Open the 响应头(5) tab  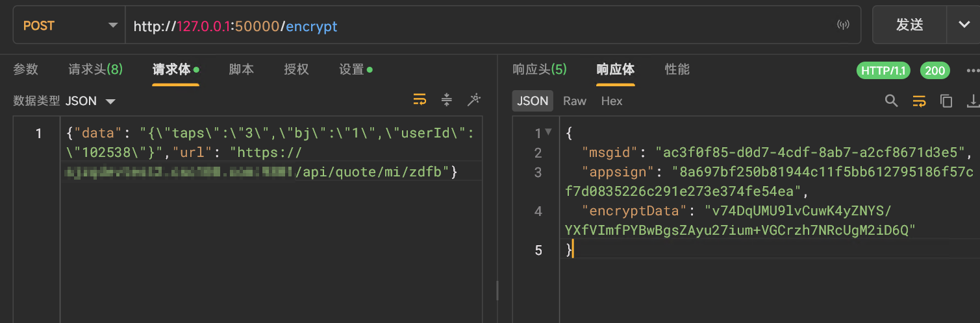click(539, 69)
